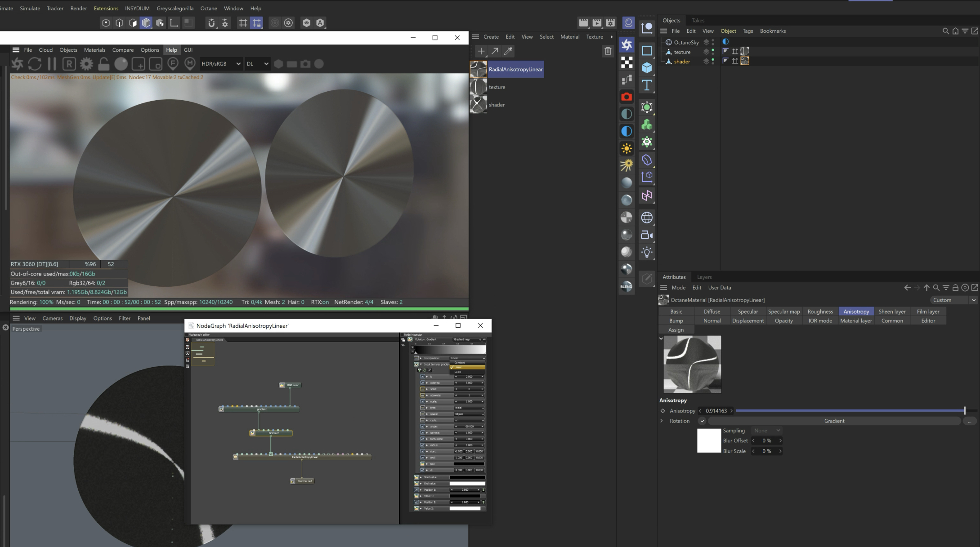
Task: Toggle visibility dots of shader object
Action: tap(713, 62)
